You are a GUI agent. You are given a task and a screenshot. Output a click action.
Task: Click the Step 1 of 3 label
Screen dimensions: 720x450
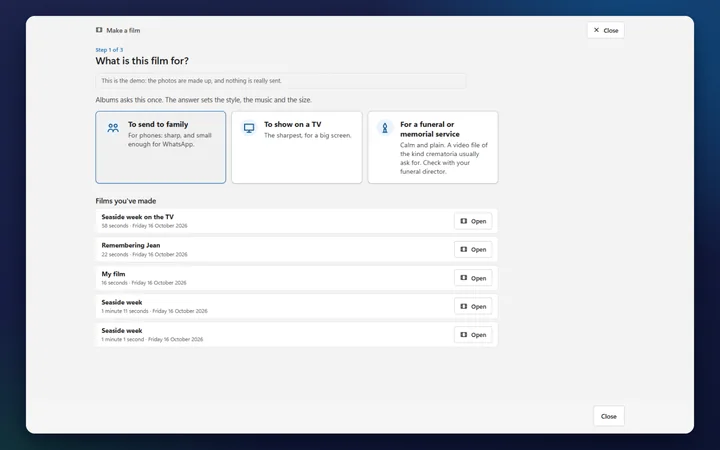point(109,50)
